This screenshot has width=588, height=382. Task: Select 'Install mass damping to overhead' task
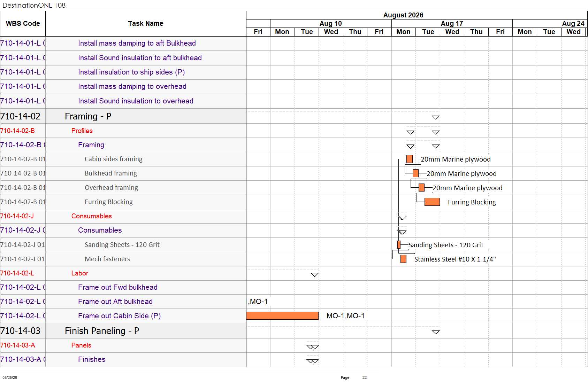point(132,86)
